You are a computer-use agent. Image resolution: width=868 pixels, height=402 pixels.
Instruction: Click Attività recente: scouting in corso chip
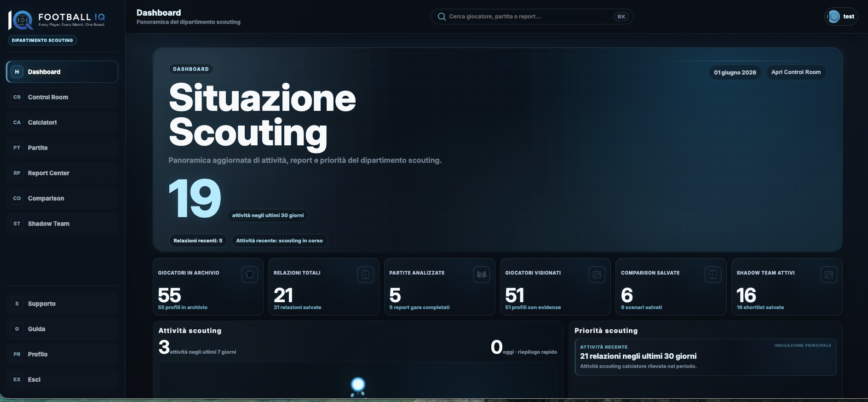click(x=279, y=241)
